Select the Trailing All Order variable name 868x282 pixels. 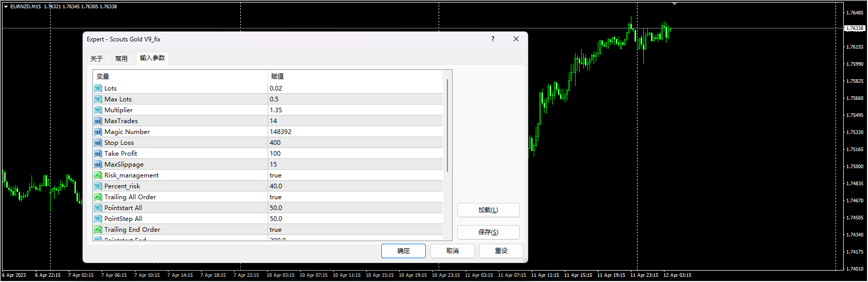[130, 197]
